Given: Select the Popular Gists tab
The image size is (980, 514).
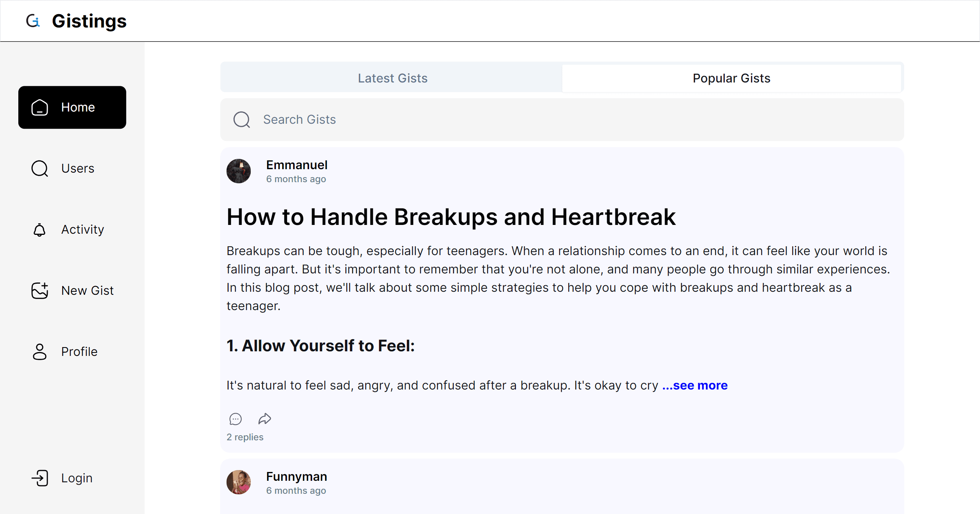Looking at the screenshot, I should point(731,78).
